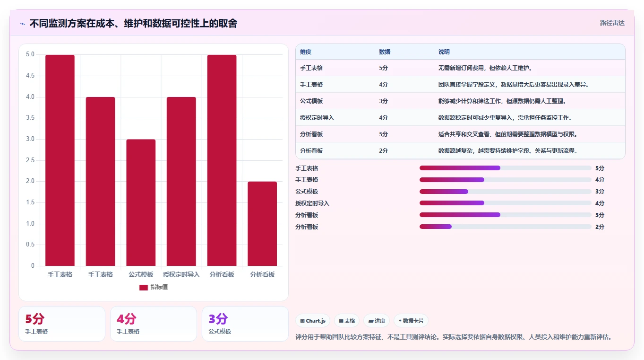Click the 公式模板 label in the progress list

click(307, 192)
